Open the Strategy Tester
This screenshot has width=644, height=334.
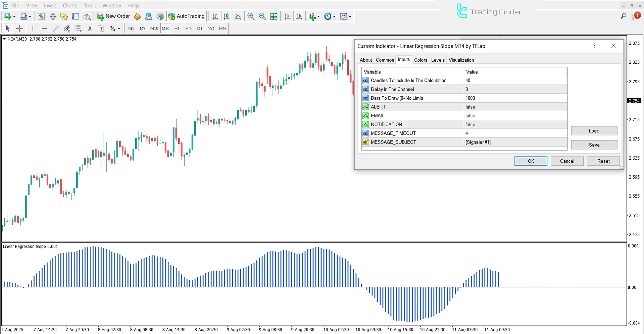point(87,16)
